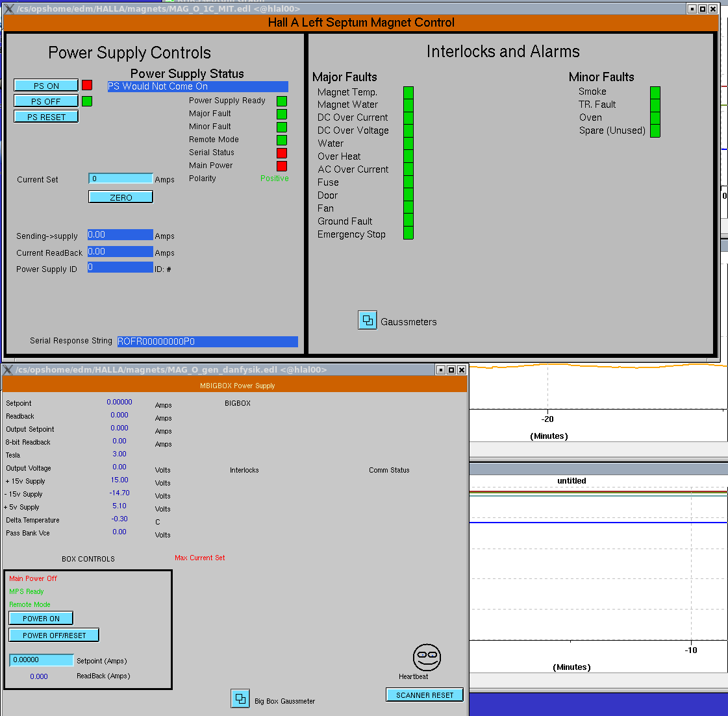The width and height of the screenshot is (728, 716).
Task: Click the green 'MPS Ready' status text
Action: [27, 591]
